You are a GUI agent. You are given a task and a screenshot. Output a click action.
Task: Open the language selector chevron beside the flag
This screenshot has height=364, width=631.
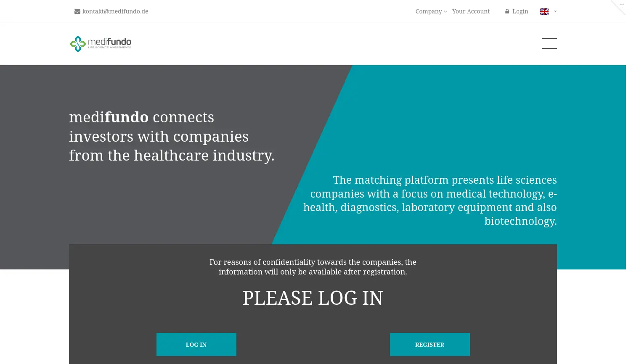[x=555, y=11]
